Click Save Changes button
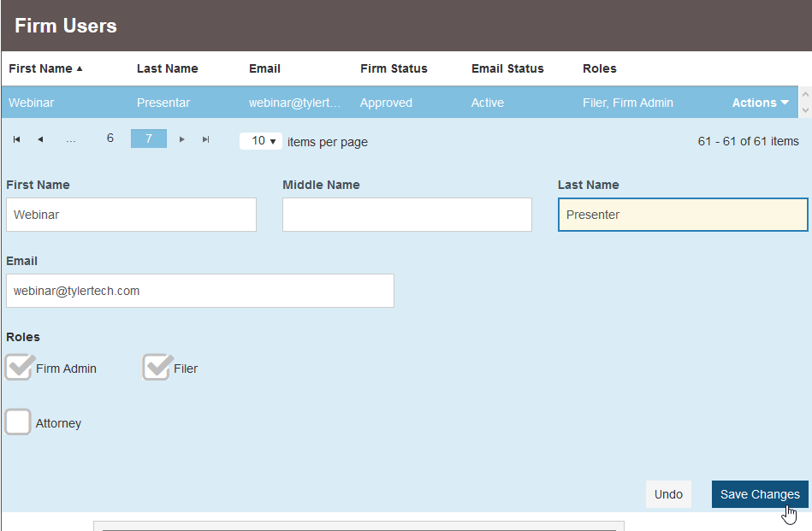 (x=760, y=494)
